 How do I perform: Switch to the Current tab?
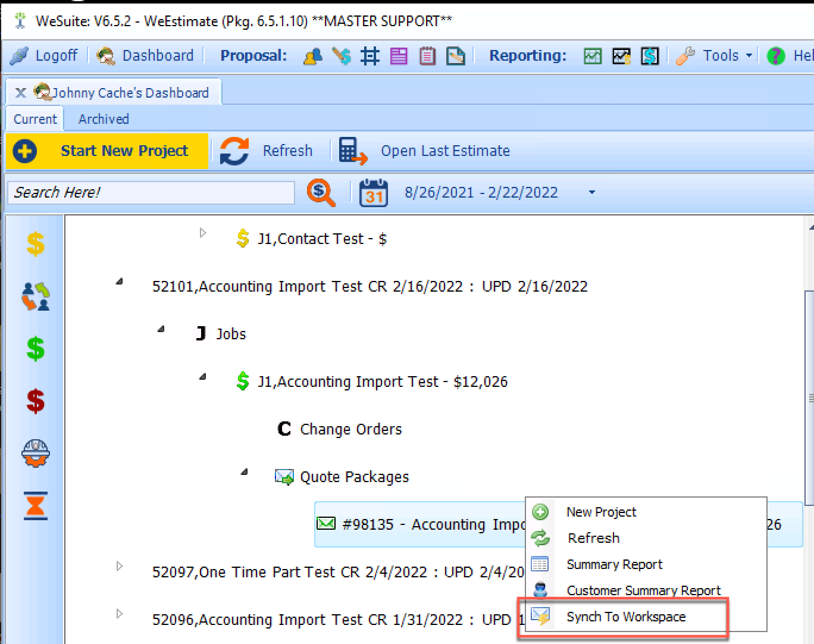pyautogui.click(x=35, y=119)
